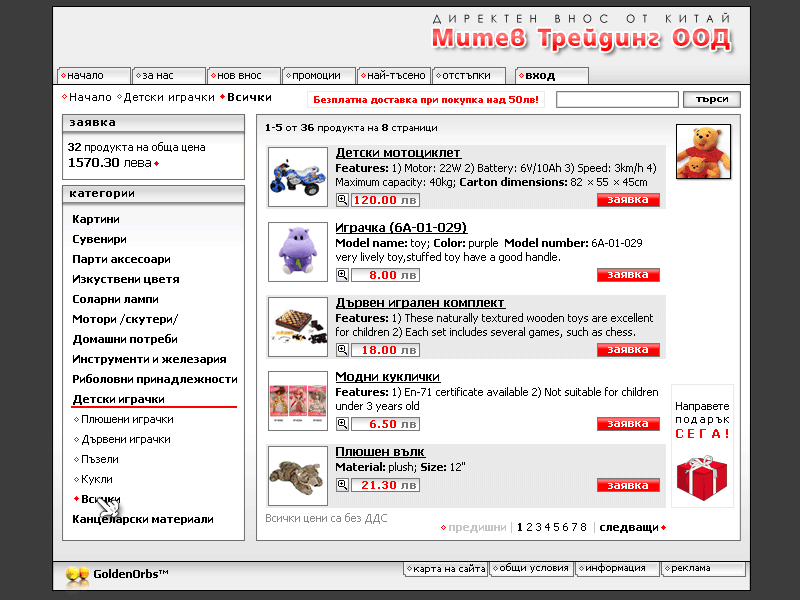Open the вход login tab
800x600 pixels.
point(551,75)
